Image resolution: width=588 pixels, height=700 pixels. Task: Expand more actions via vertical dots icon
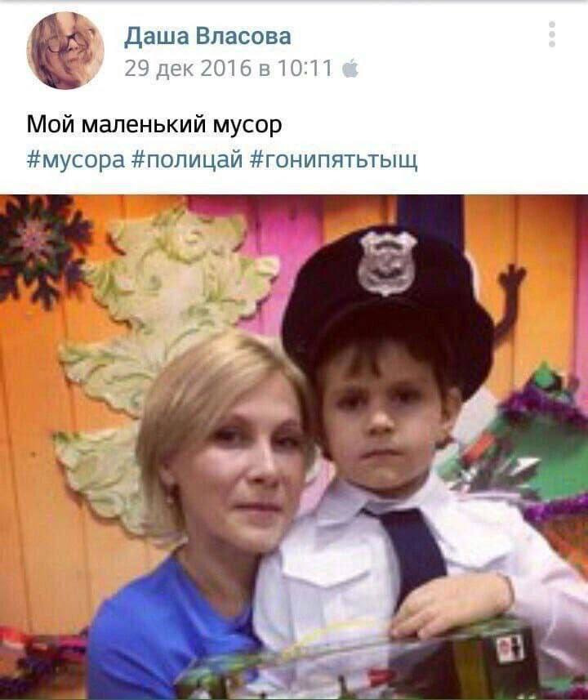pyautogui.click(x=552, y=34)
